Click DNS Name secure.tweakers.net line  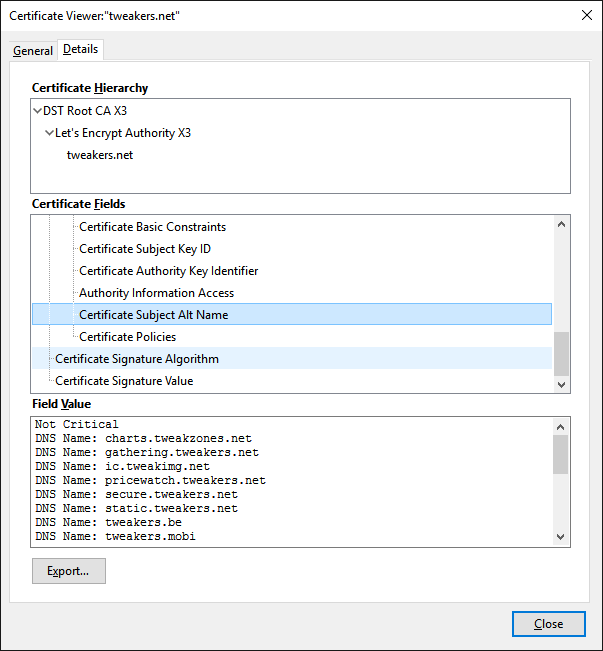coord(136,494)
